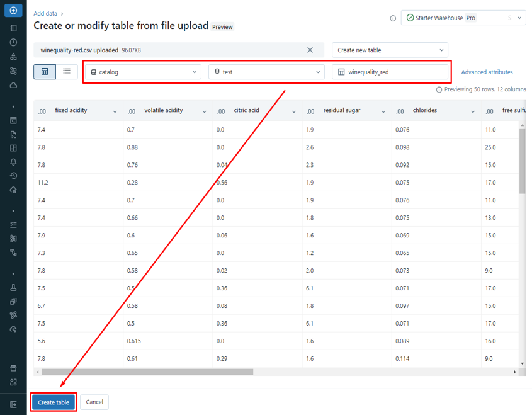Click the fixed acidity .00 type icon

tap(42, 111)
